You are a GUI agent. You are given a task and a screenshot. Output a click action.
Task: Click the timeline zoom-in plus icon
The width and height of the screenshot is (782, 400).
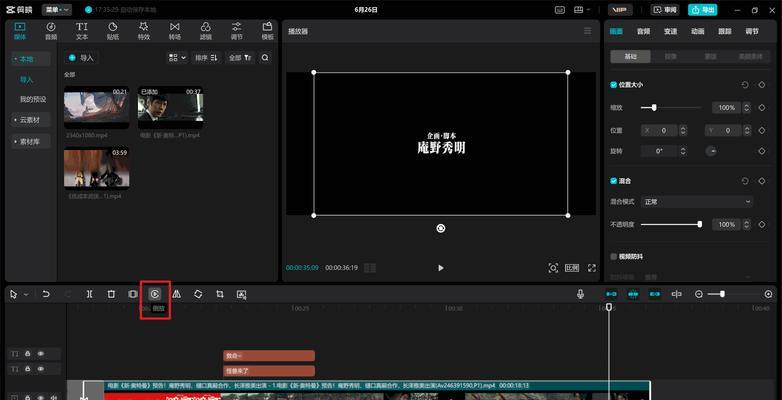(769, 294)
